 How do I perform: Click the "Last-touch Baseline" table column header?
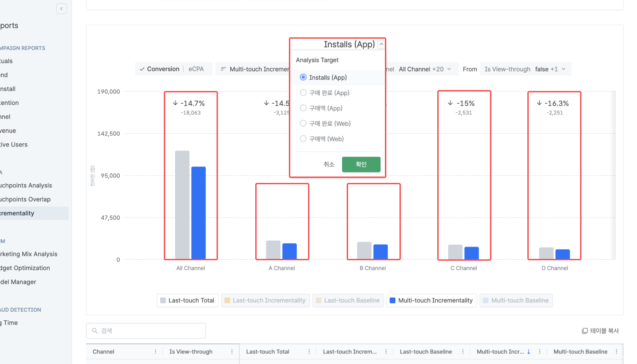point(426,352)
